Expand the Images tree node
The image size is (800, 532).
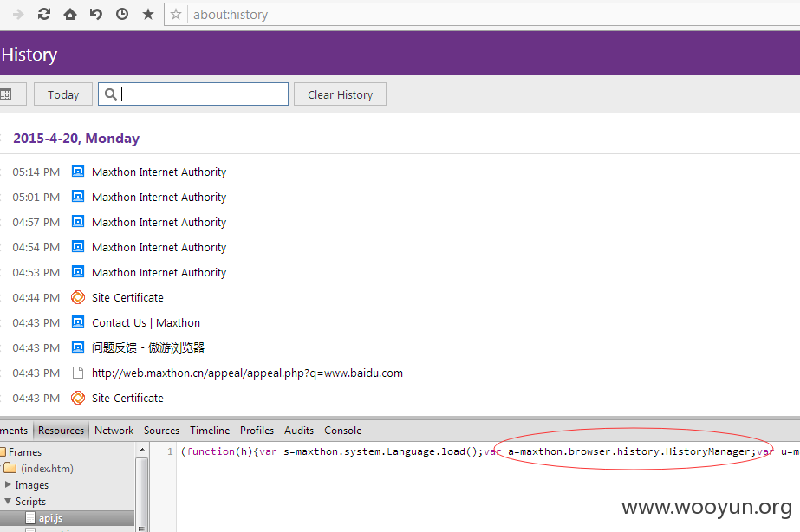pyautogui.click(x=8, y=484)
